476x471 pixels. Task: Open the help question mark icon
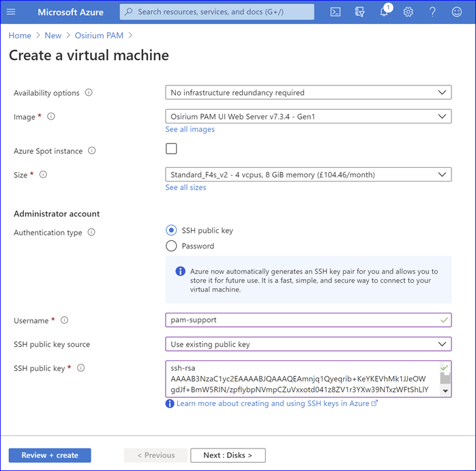coord(432,12)
